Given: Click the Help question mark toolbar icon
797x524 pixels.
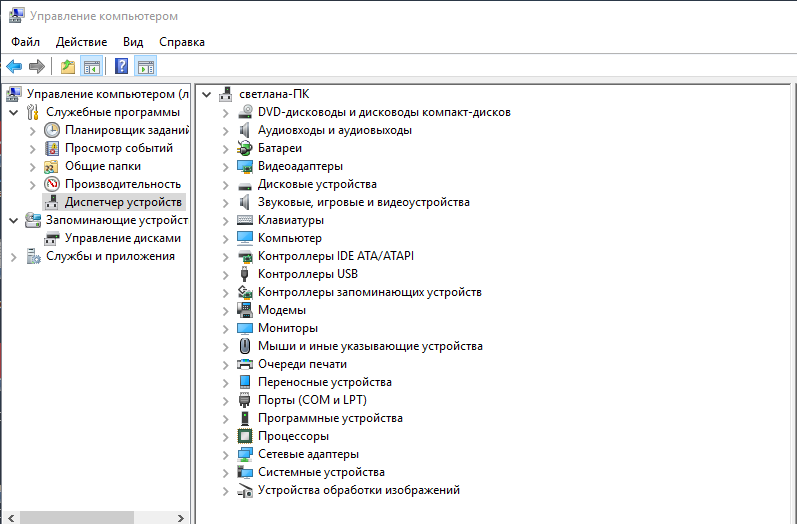Looking at the screenshot, I should point(121,67).
